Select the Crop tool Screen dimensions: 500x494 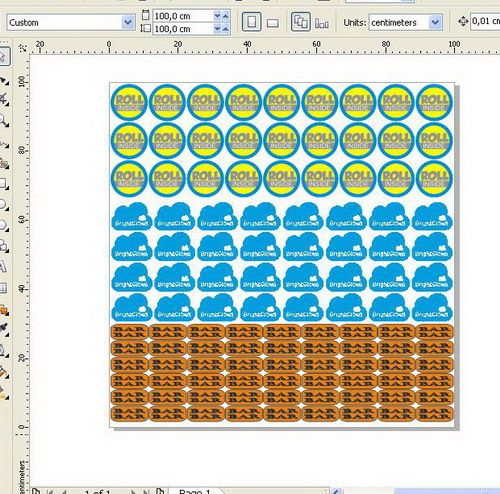[x=4, y=99]
